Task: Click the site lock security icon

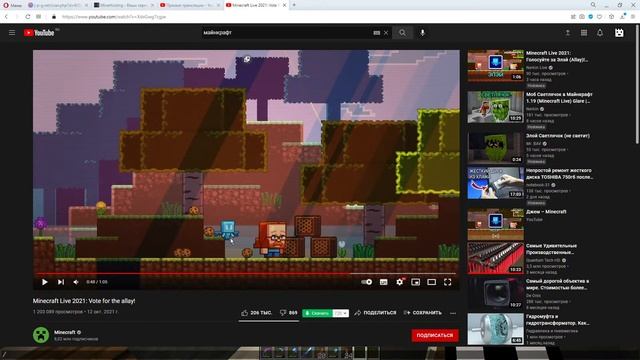Action: pyautogui.click(x=53, y=17)
